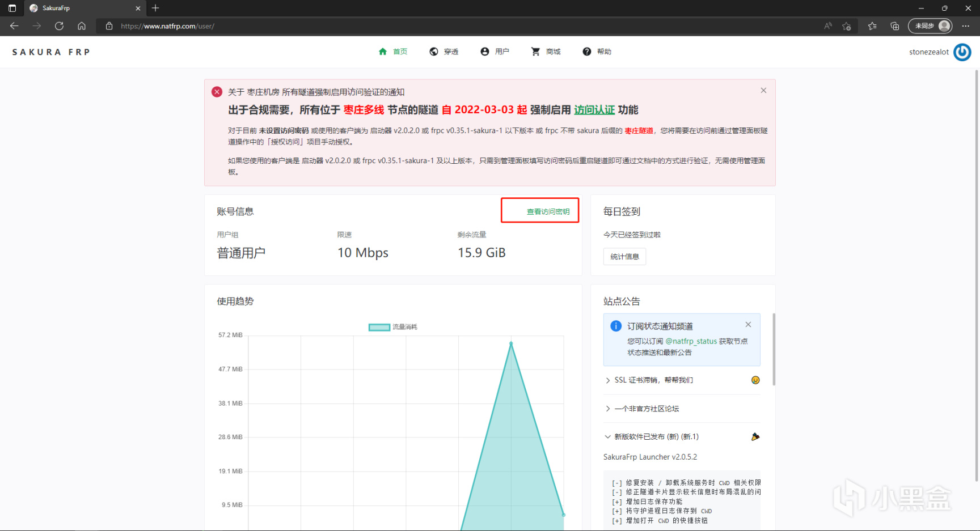The height and width of the screenshot is (531, 980).
Task: Click stonezealot username
Action: [x=928, y=52]
